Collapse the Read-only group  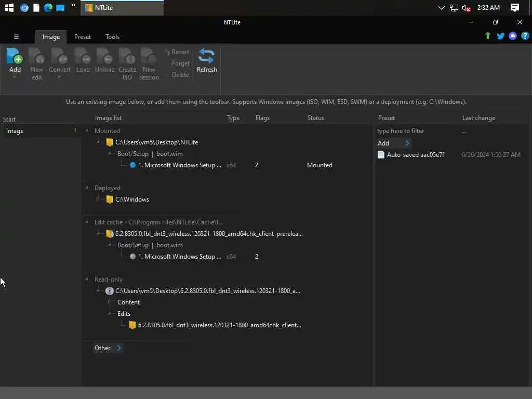pos(87,279)
